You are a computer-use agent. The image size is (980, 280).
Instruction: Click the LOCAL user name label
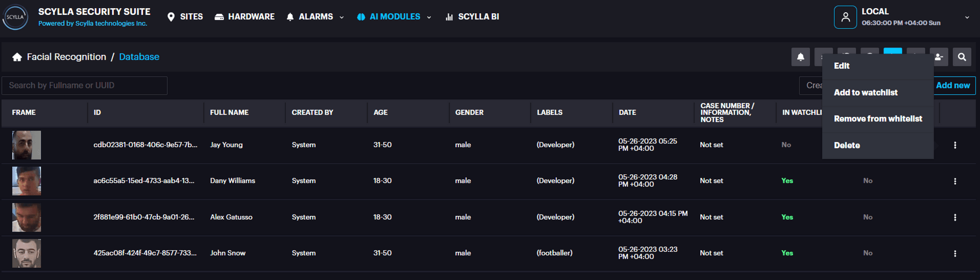[x=875, y=11]
